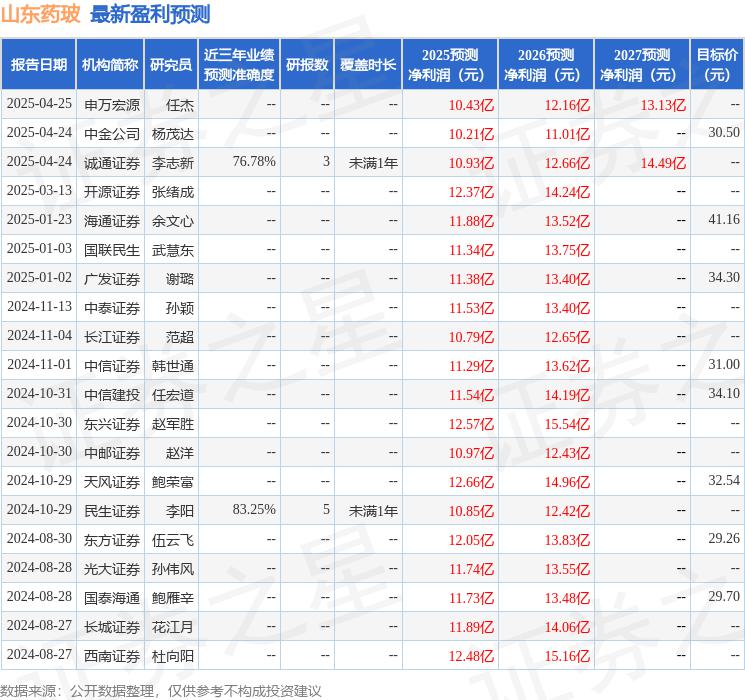
Task: Select the 研究员 column header
Action: click(x=171, y=65)
